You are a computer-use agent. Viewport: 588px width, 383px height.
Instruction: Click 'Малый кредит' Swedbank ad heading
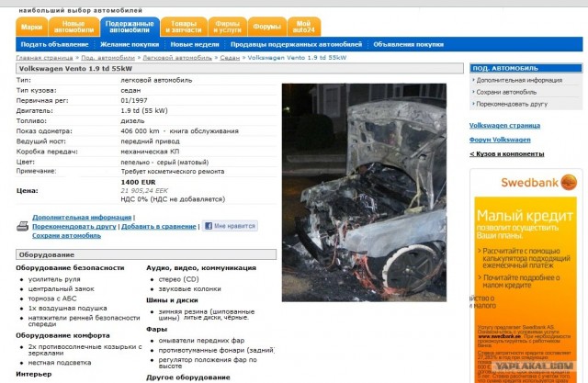(525, 216)
